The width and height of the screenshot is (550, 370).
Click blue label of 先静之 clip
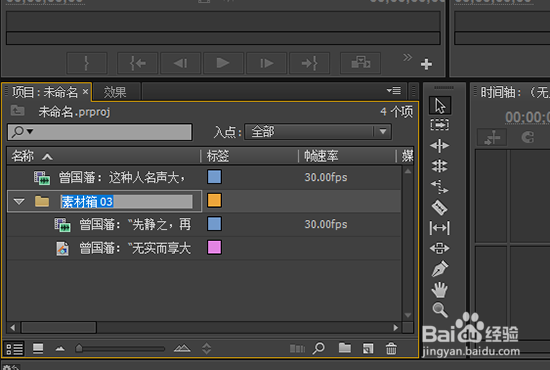pos(214,224)
